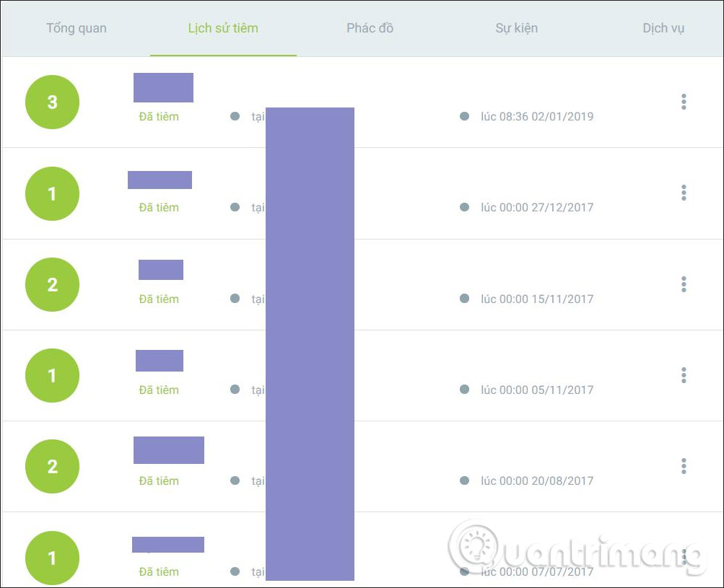
Task: Open more options for 05/11/2017 entry
Action: [x=684, y=374]
